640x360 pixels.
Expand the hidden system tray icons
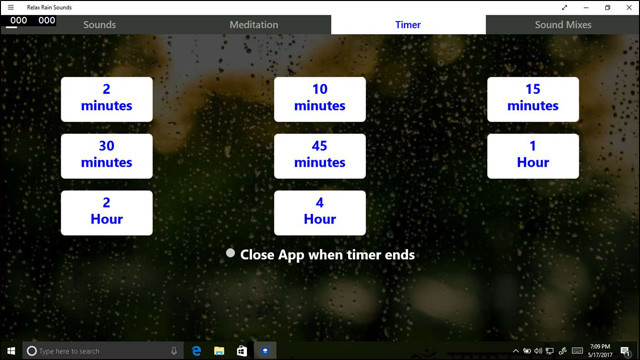(516, 351)
